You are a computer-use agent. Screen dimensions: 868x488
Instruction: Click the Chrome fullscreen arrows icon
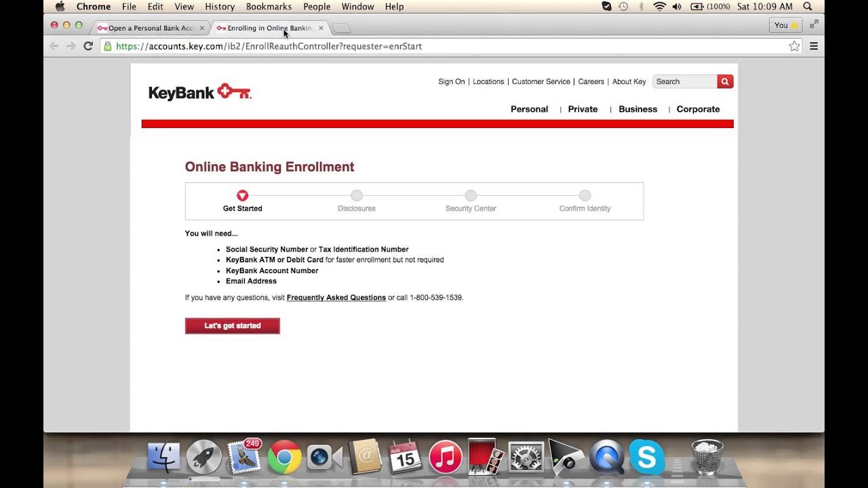(x=814, y=24)
